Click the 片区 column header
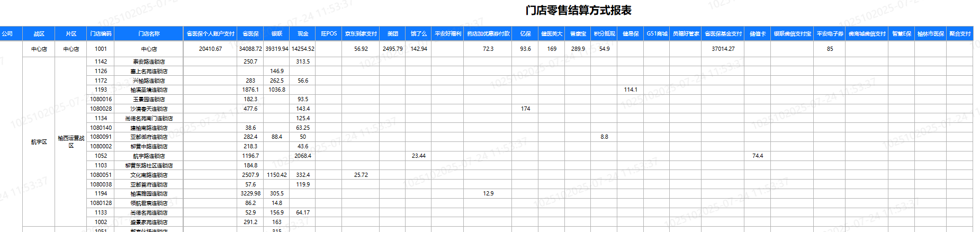 coord(71,33)
